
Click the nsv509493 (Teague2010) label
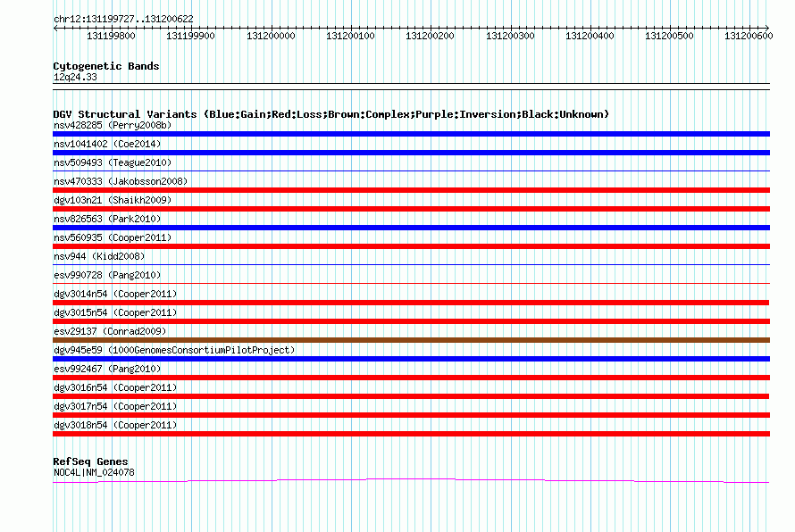pyautogui.click(x=113, y=162)
